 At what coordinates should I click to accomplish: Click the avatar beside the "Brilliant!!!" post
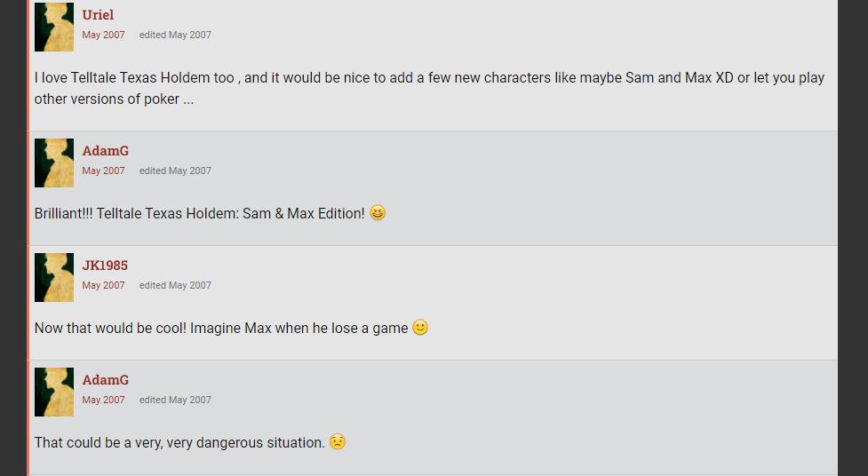click(x=54, y=163)
